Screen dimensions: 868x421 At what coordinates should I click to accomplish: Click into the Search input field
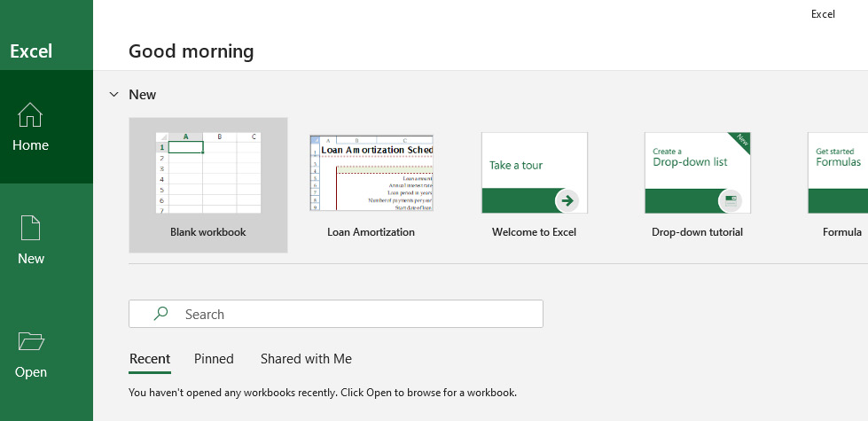click(x=336, y=314)
